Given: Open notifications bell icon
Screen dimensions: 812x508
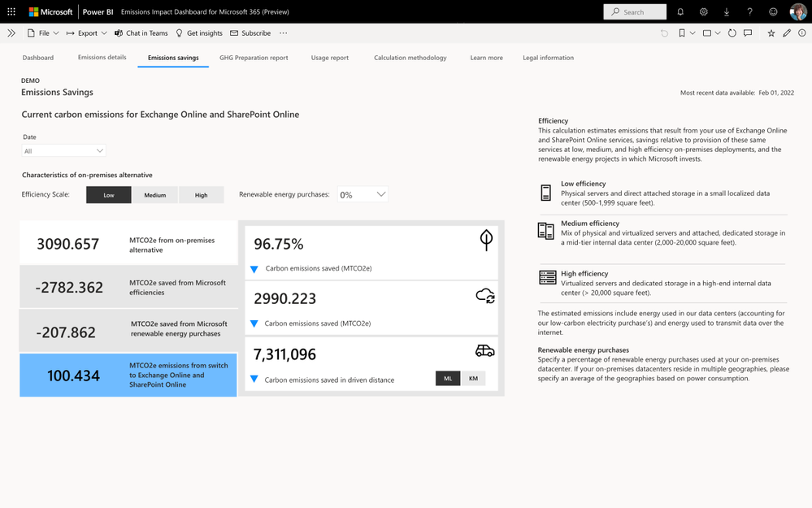Looking at the screenshot, I should pyautogui.click(x=680, y=11).
